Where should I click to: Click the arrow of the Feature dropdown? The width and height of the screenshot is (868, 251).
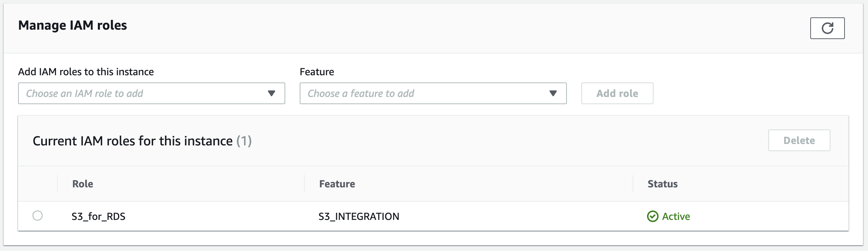(x=553, y=93)
